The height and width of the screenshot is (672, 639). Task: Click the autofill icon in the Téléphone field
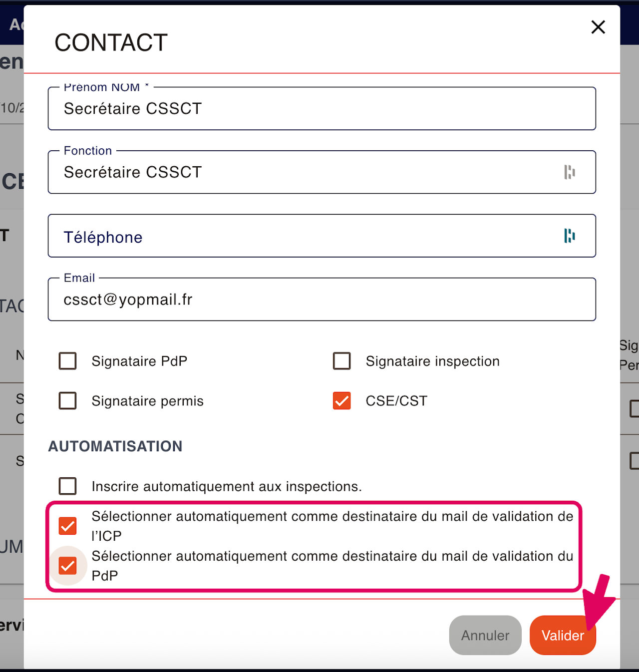click(x=570, y=236)
